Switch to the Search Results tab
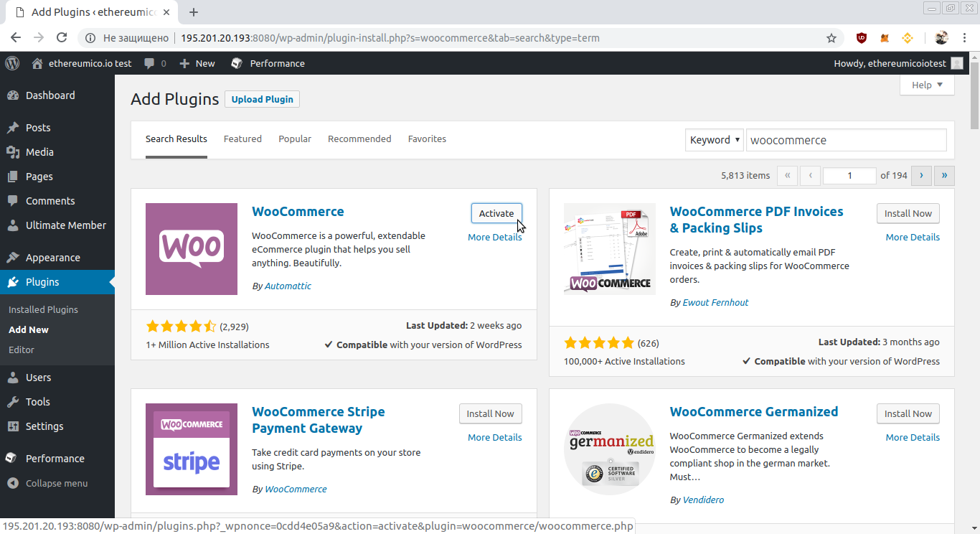The image size is (980, 534). (176, 139)
